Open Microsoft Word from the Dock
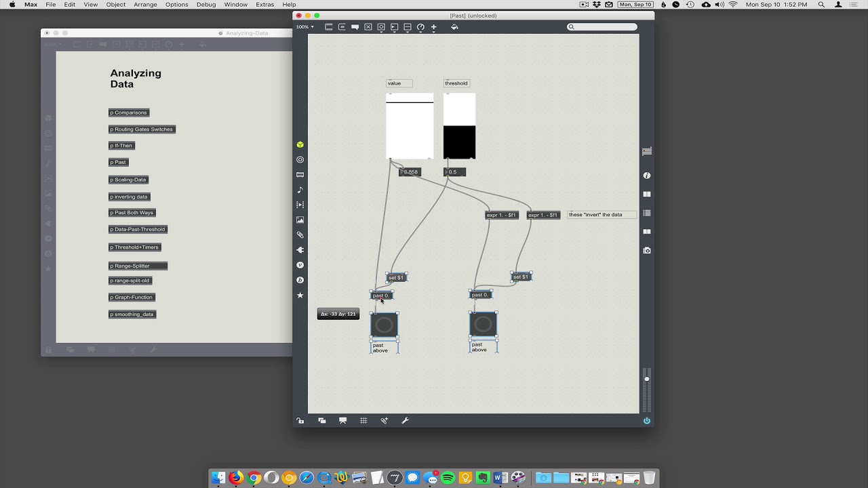 (501, 477)
